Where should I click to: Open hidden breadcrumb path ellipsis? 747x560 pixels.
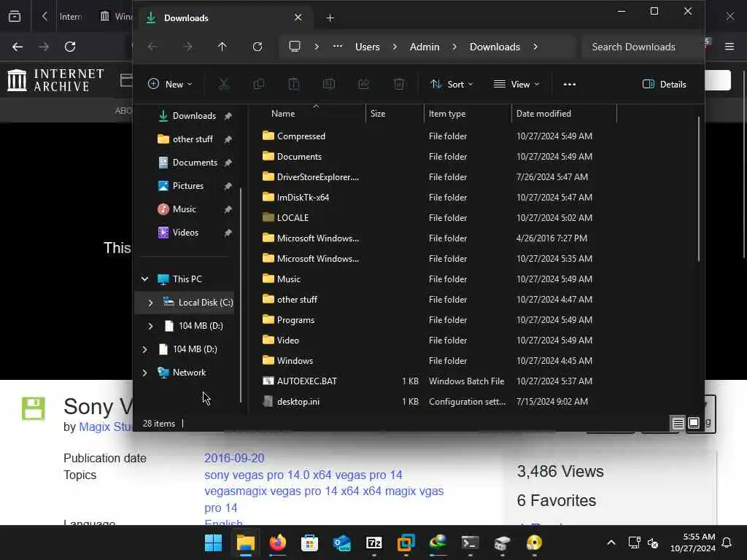(x=338, y=47)
